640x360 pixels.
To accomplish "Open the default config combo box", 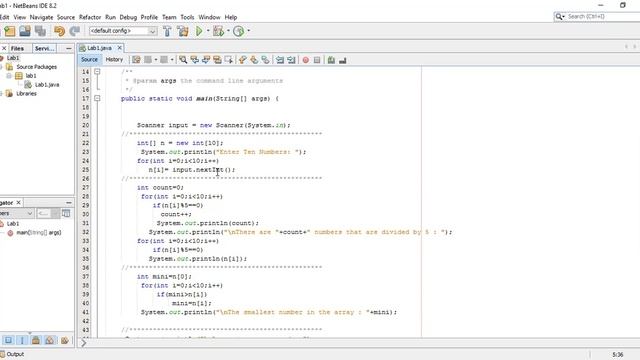I will [123, 31].
